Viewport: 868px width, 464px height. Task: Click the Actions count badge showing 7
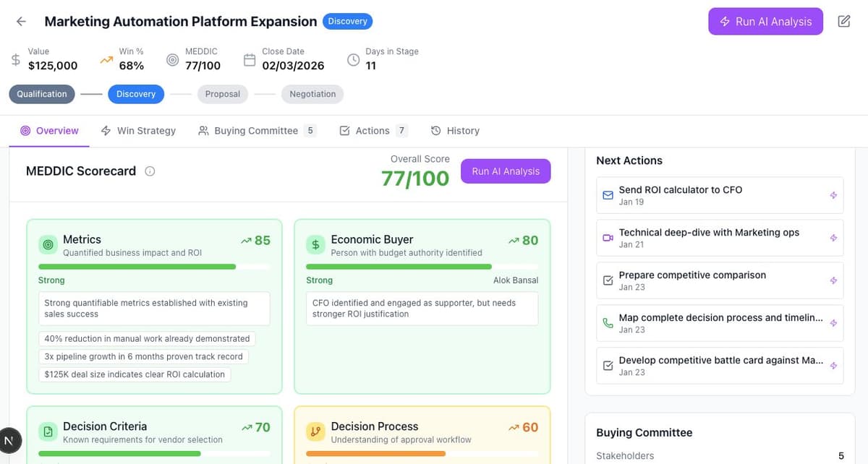click(x=401, y=130)
